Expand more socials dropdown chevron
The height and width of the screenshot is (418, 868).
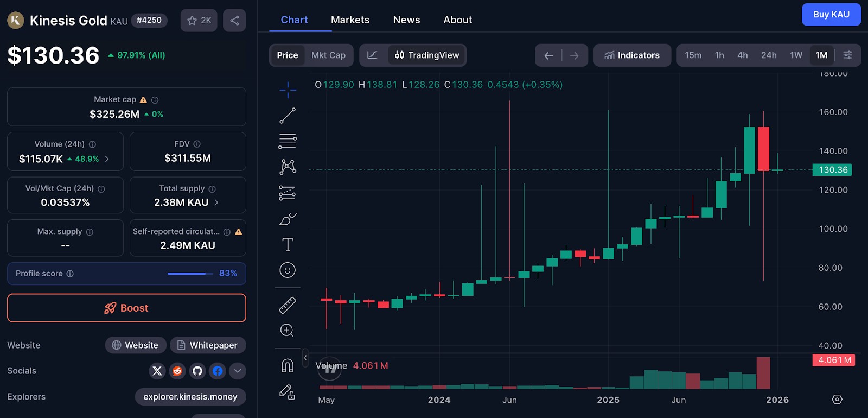point(238,371)
